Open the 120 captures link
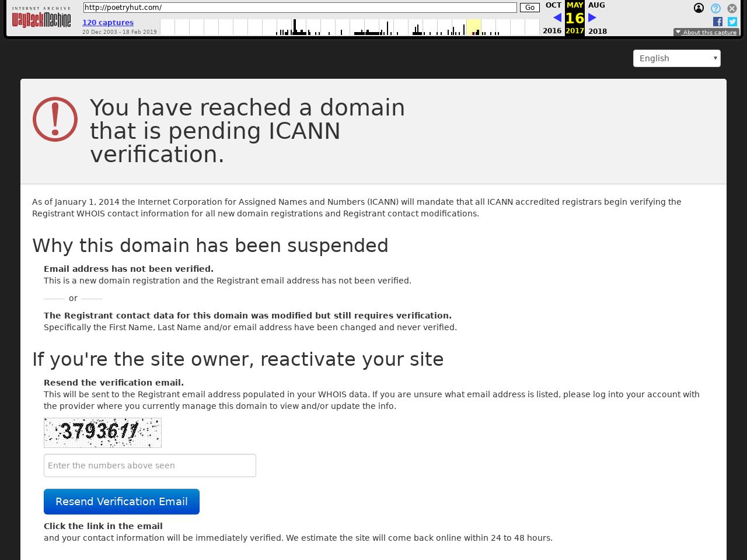The height and width of the screenshot is (560, 747). [x=108, y=22]
